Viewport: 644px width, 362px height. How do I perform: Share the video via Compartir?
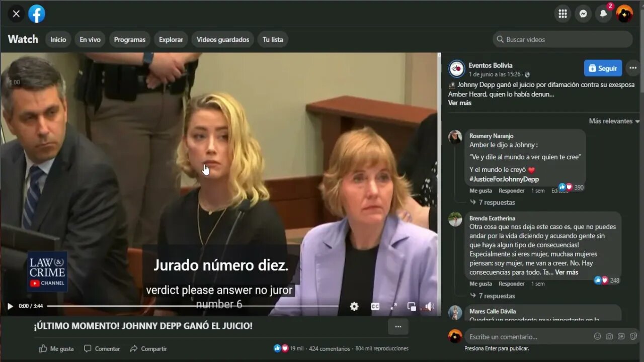coord(148,348)
